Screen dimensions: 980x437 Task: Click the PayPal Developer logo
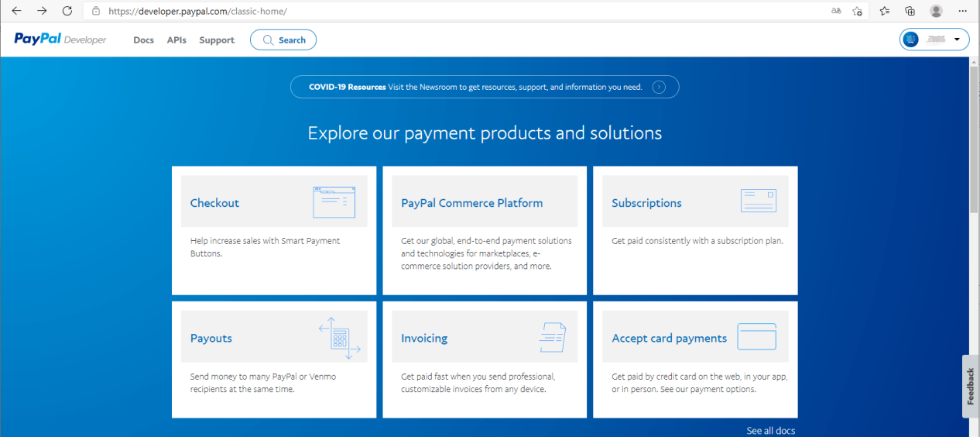60,40
